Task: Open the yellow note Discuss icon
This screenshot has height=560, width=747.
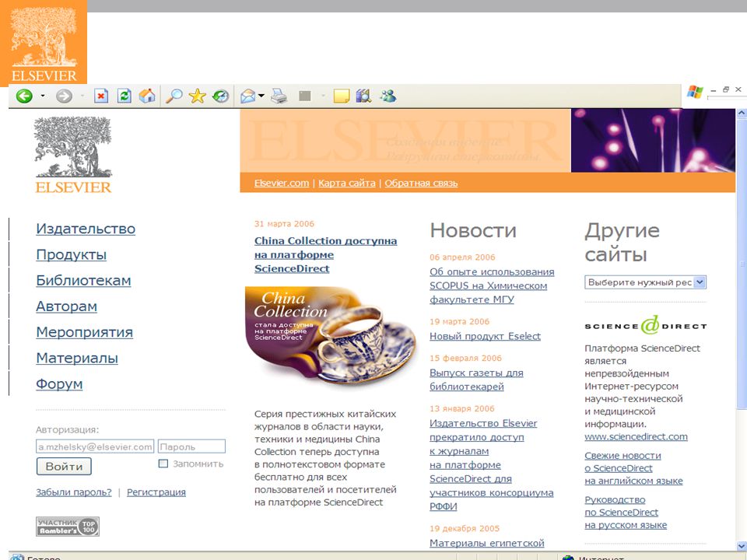Action: [x=342, y=96]
